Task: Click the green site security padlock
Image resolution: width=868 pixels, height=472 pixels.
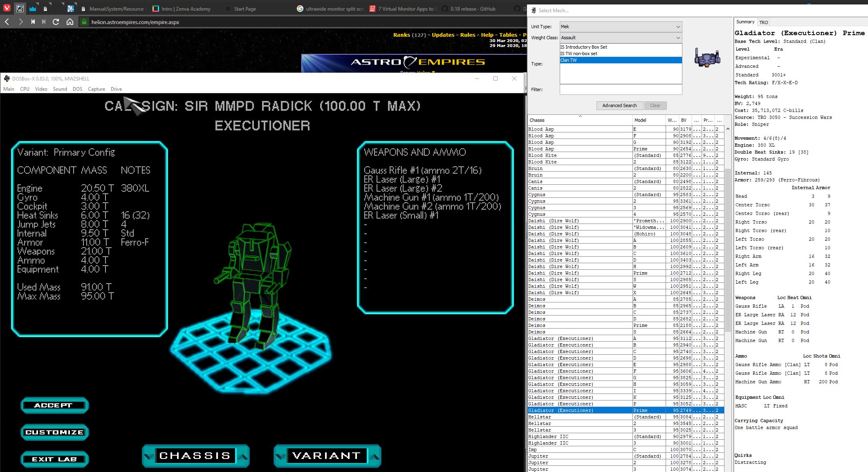Action: coord(84,22)
